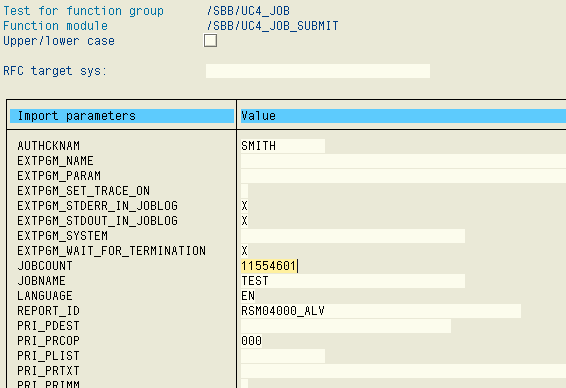The height and width of the screenshot is (388, 566).
Task: Click the PRI_PRCOP field showing 000
Action: tap(252, 341)
